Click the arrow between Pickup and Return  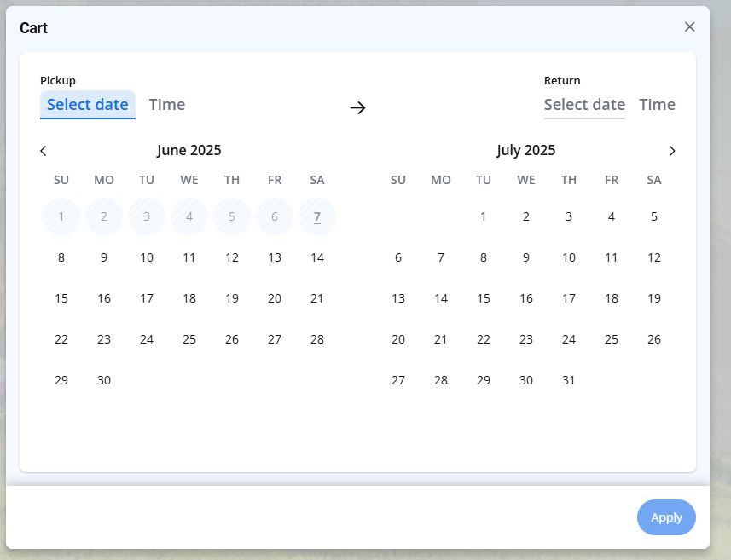point(357,107)
